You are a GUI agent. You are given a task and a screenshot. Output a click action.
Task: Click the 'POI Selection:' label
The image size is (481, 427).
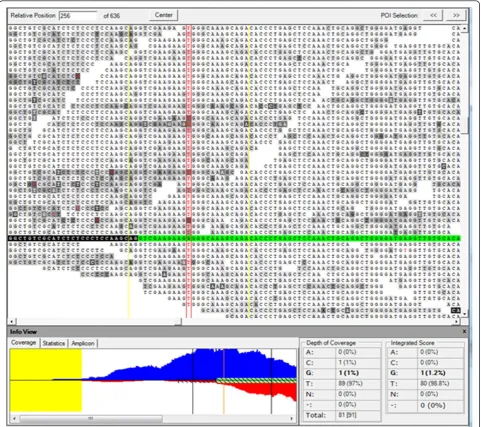point(399,16)
